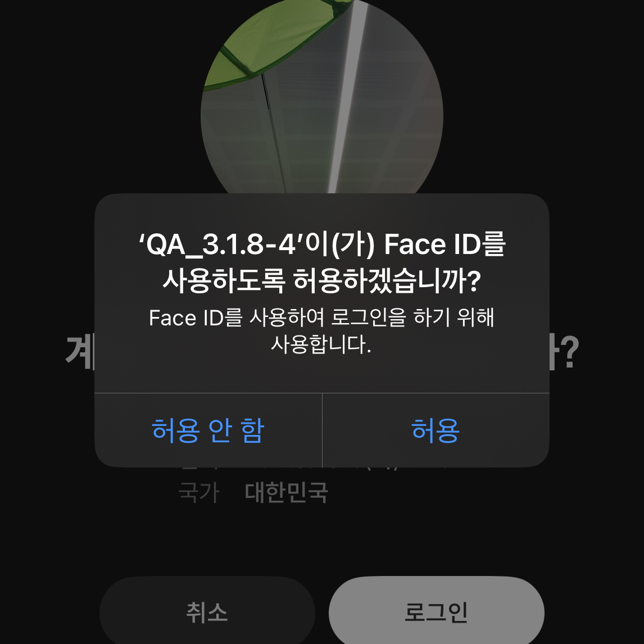Screen dimensions: 644x644
Task: Choose Don't Allow in the permission alert
Action: pyautogui.click(x=206, y=431)
